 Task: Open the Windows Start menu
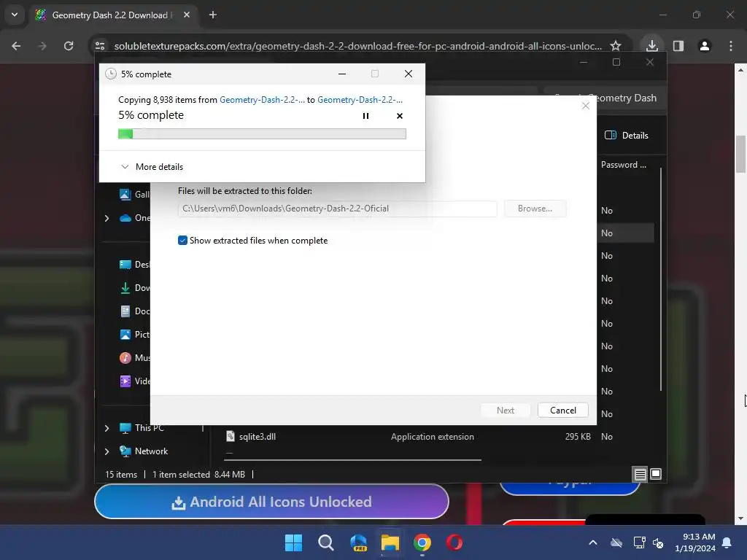coord(293,542)
